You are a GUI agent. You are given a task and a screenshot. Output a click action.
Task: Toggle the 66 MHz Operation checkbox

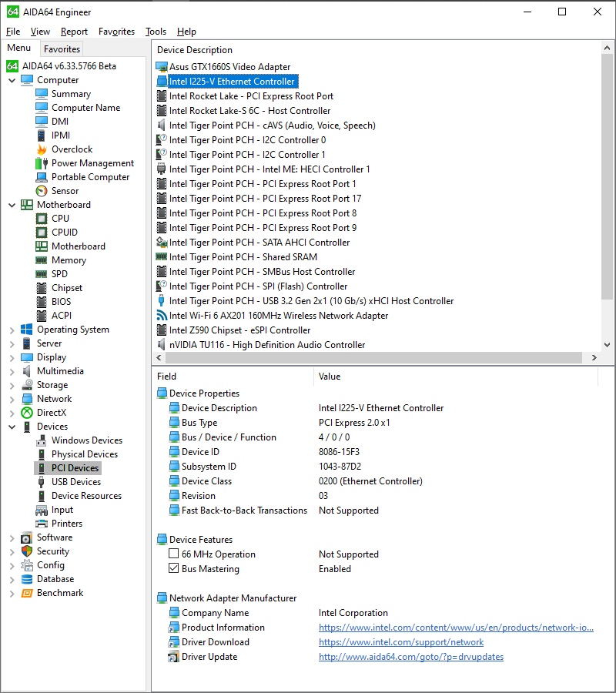(174, 554)
